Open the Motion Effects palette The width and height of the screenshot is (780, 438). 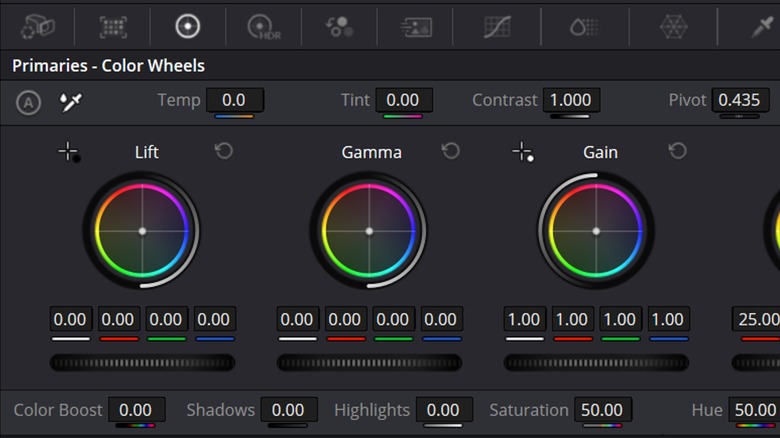point(417,27)
